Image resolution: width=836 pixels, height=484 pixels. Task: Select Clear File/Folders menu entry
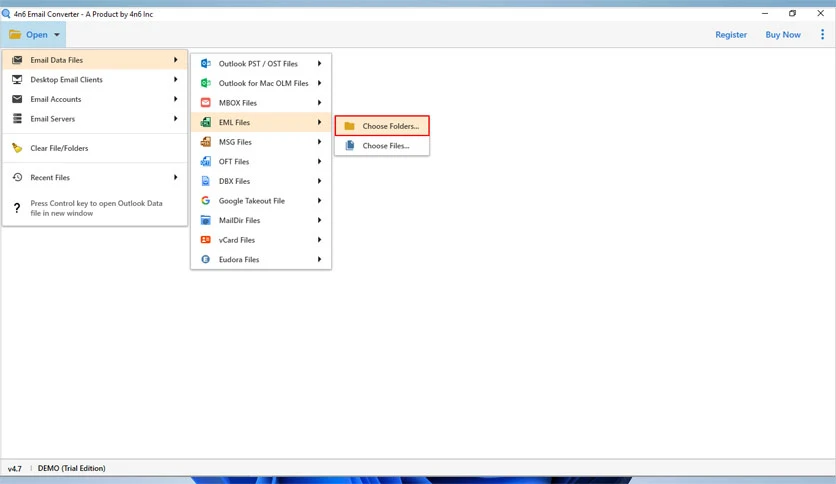[95, 148]
